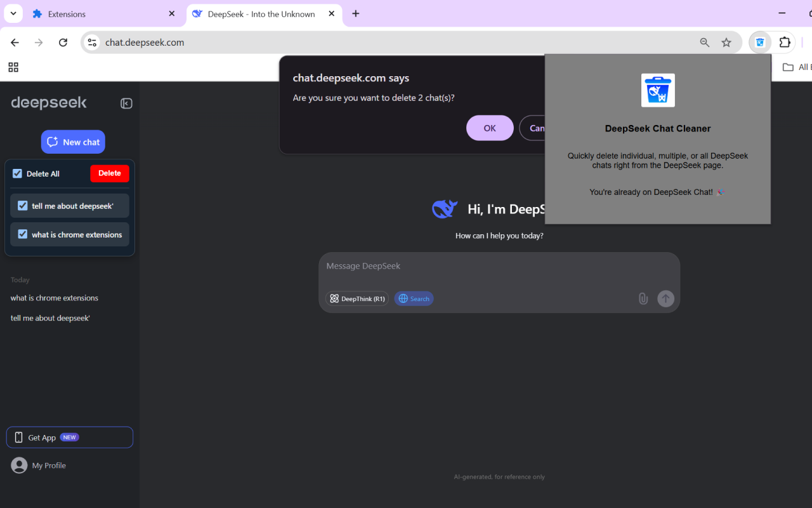
Task: Open a new browser tab
Action: click(356, 14)
